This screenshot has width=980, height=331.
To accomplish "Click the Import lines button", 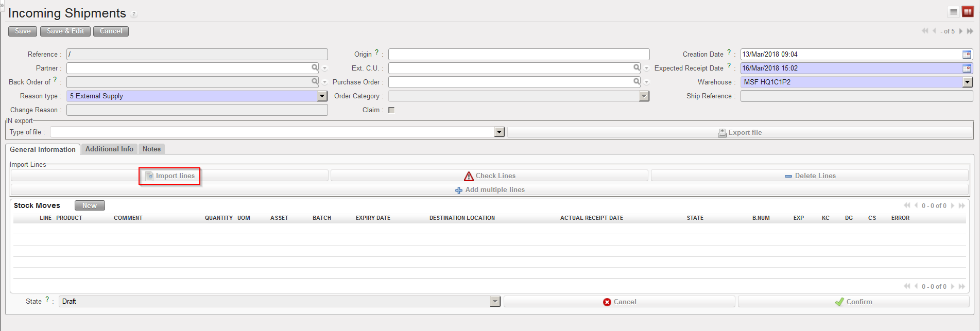I will [x=169, y=176].
